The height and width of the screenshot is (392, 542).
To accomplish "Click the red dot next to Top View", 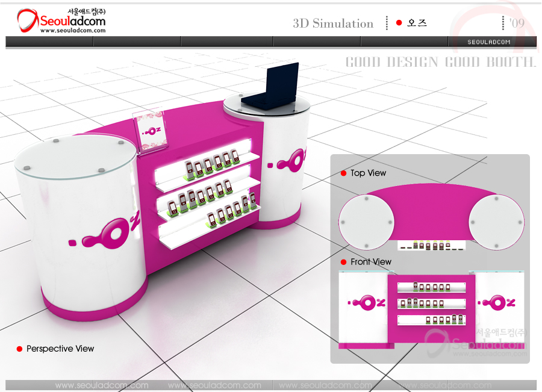I will point(343,173).
